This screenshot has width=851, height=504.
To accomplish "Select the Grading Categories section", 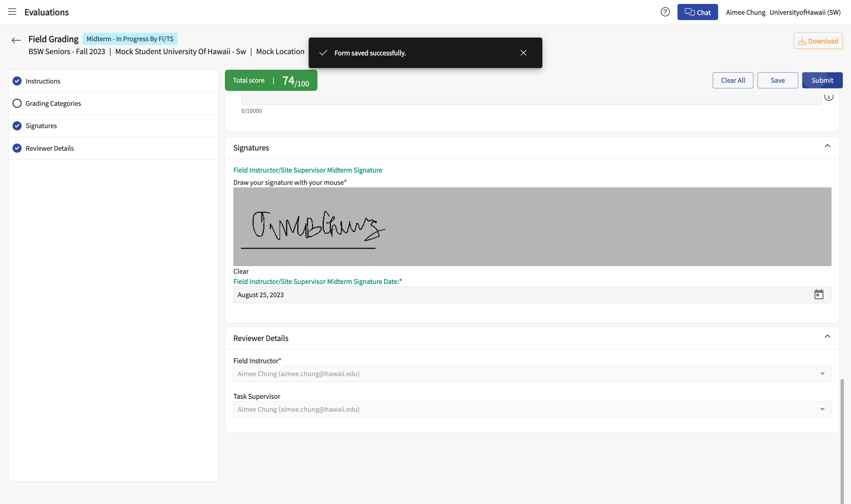I will (113, 104).
